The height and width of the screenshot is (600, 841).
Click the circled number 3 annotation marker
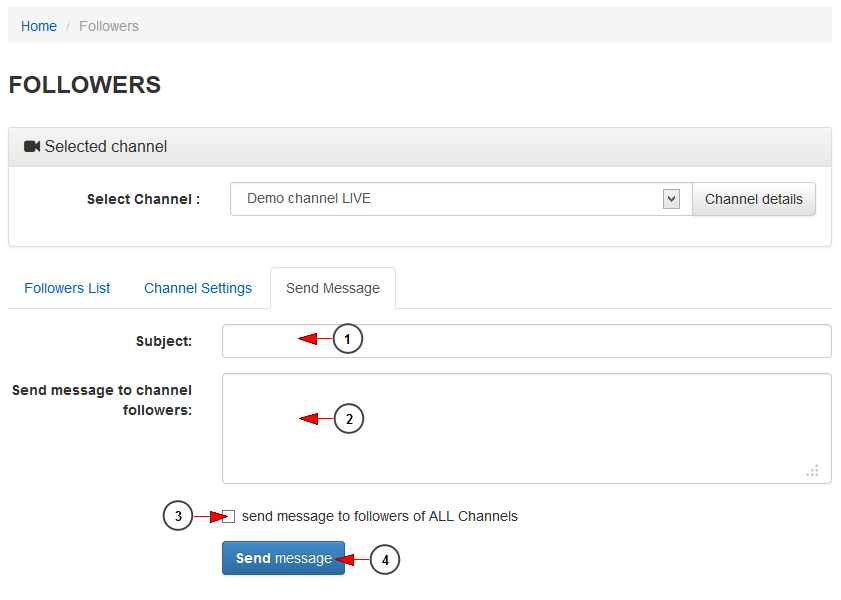point(178,516)
